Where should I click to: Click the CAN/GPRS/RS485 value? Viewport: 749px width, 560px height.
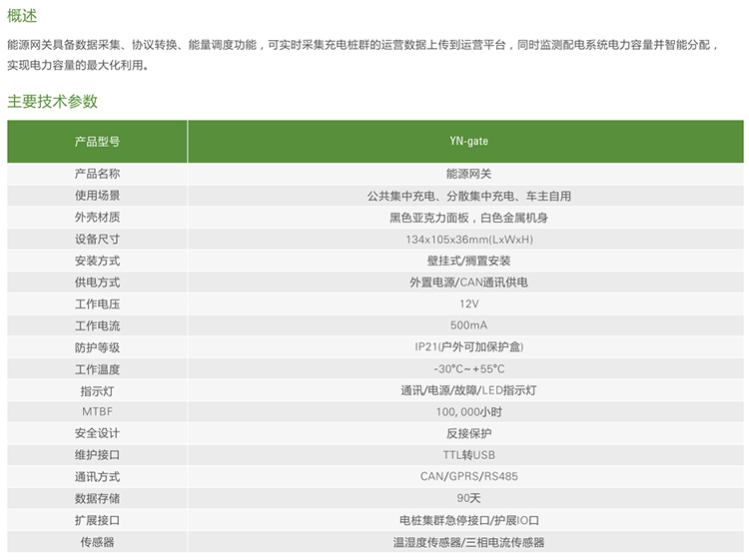point(468,476)
